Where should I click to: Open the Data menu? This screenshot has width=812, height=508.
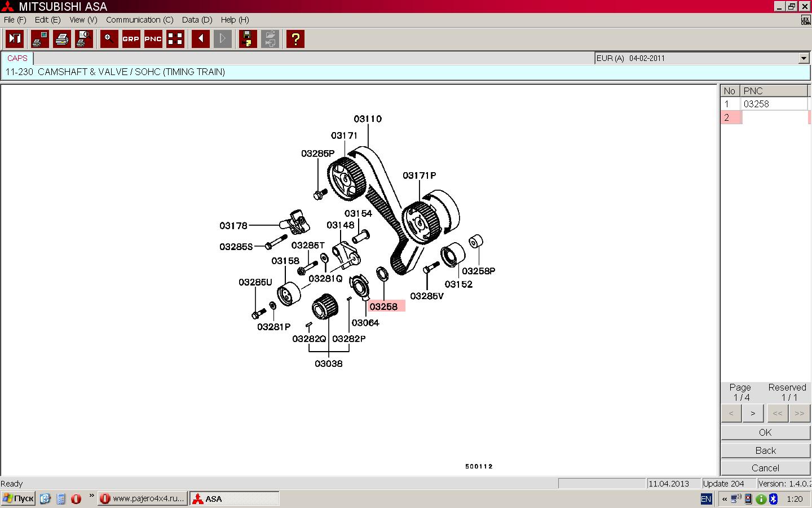coord(197,20)
